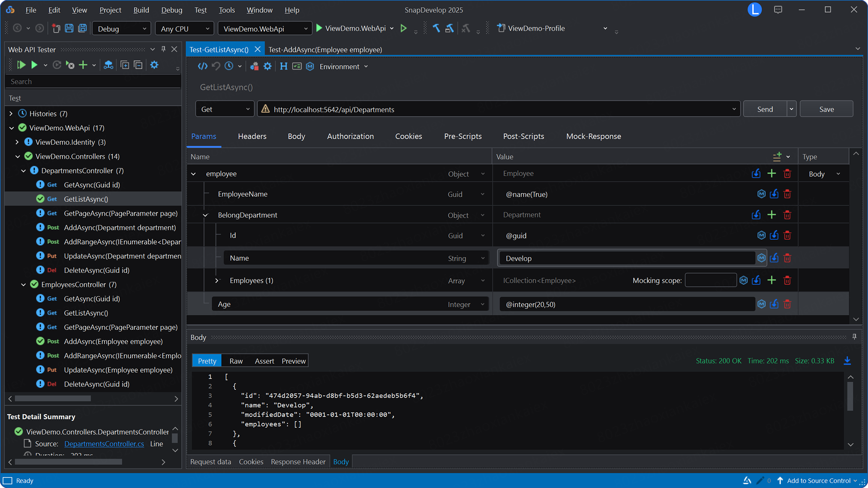Click the H headers icon in request toolbar
Image resolution: width=868 pixels, height=488 pixels.
pyautogui.click(x=283, y=66)
